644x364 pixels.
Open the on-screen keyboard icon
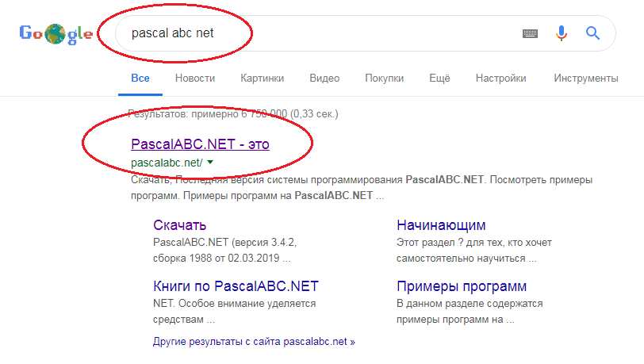[530, 33]
